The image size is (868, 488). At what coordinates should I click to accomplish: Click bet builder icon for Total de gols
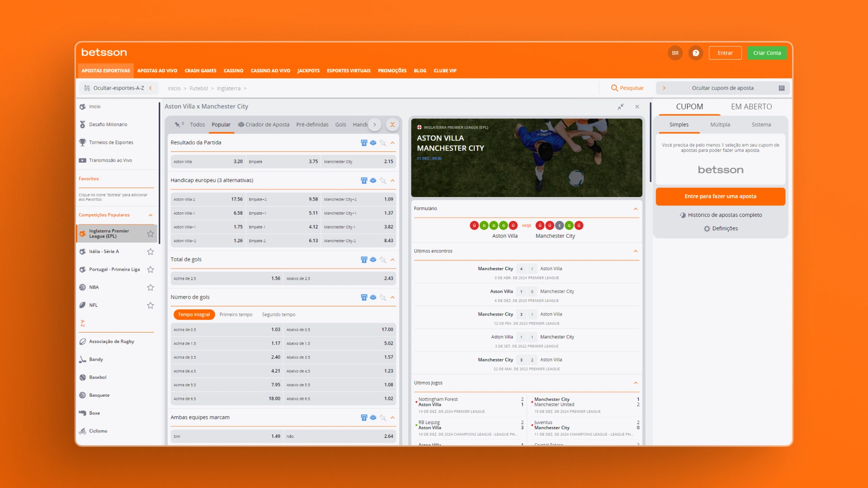[373, 259]
